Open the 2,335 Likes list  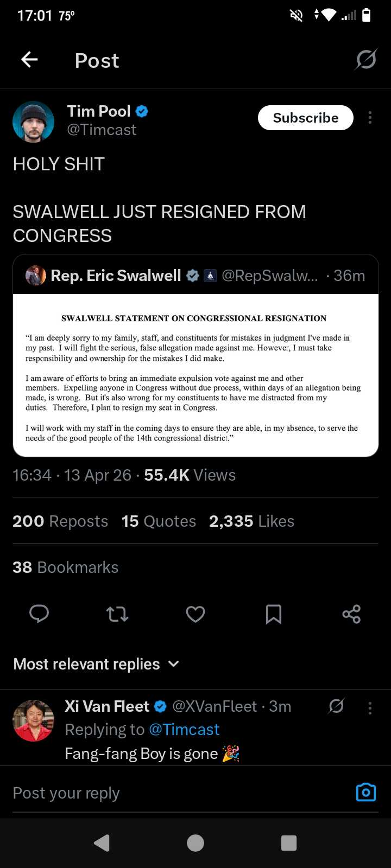(251, 521)
